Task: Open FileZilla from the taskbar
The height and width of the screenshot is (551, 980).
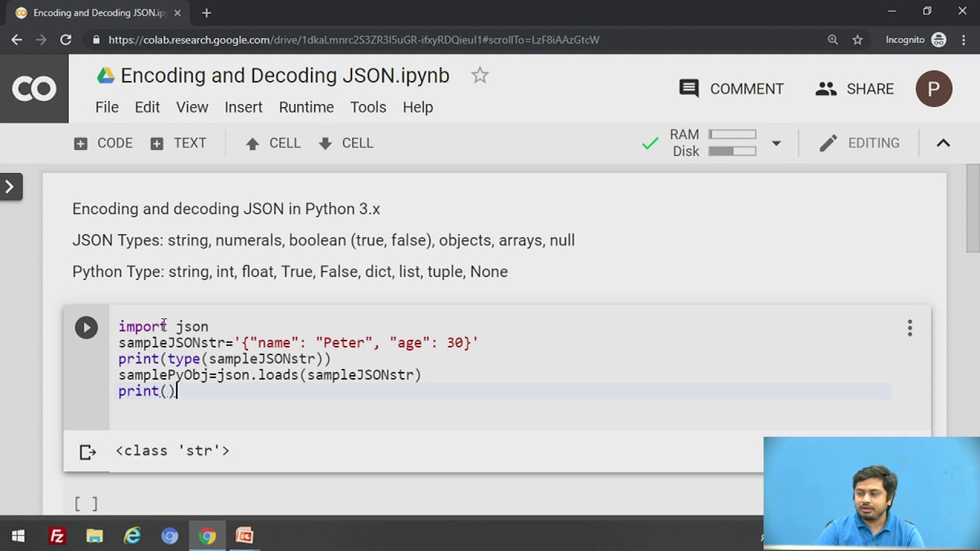Action: 57,536
